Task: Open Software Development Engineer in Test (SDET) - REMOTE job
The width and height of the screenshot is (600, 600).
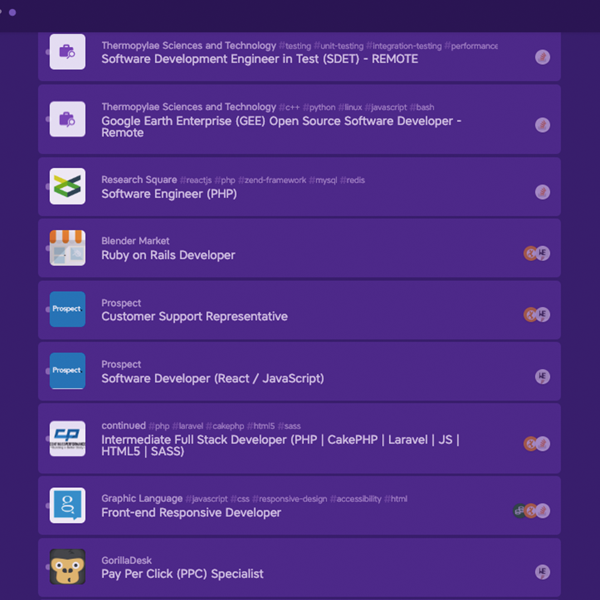Action: [259, 59]
